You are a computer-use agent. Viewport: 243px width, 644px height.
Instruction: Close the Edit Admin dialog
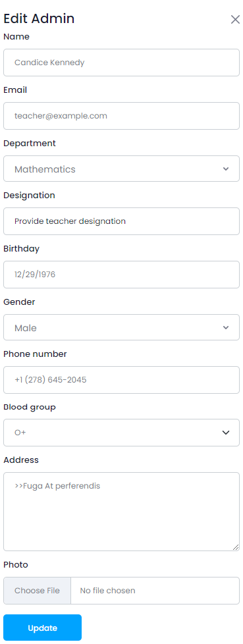click(x=235, y=19)
